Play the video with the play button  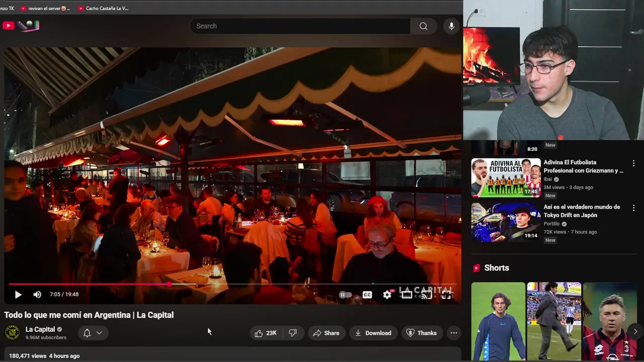18,295
